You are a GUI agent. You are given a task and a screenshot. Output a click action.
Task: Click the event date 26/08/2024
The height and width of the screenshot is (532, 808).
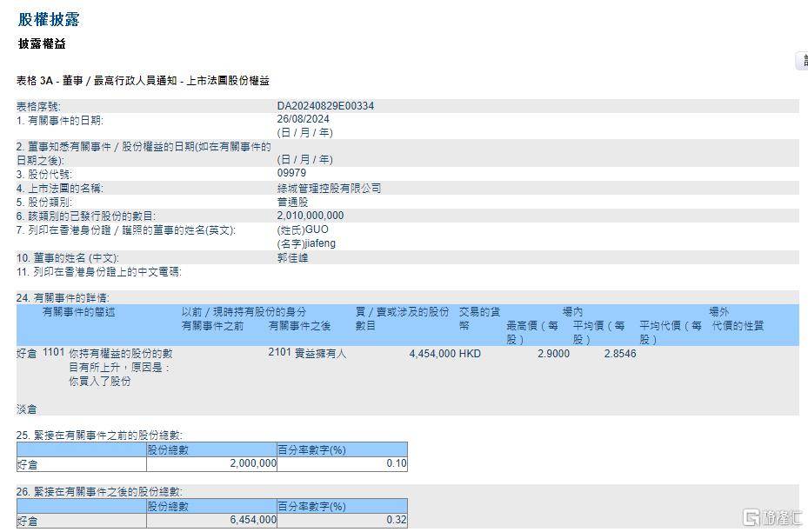click(303, 119)
